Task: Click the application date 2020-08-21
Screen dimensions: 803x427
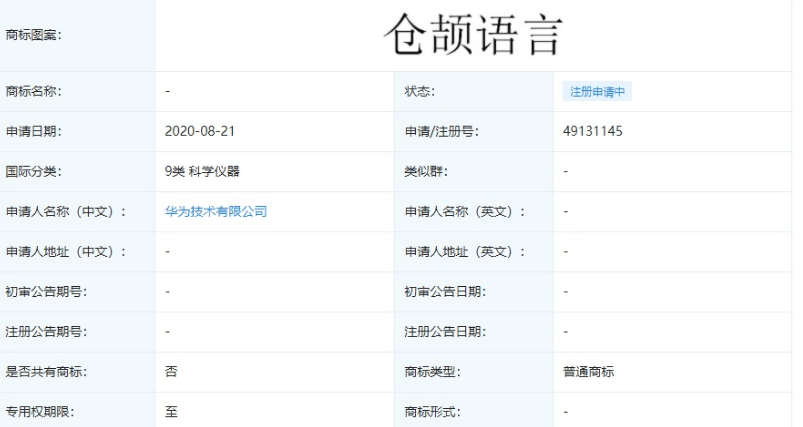Action: tap(200, 131)
